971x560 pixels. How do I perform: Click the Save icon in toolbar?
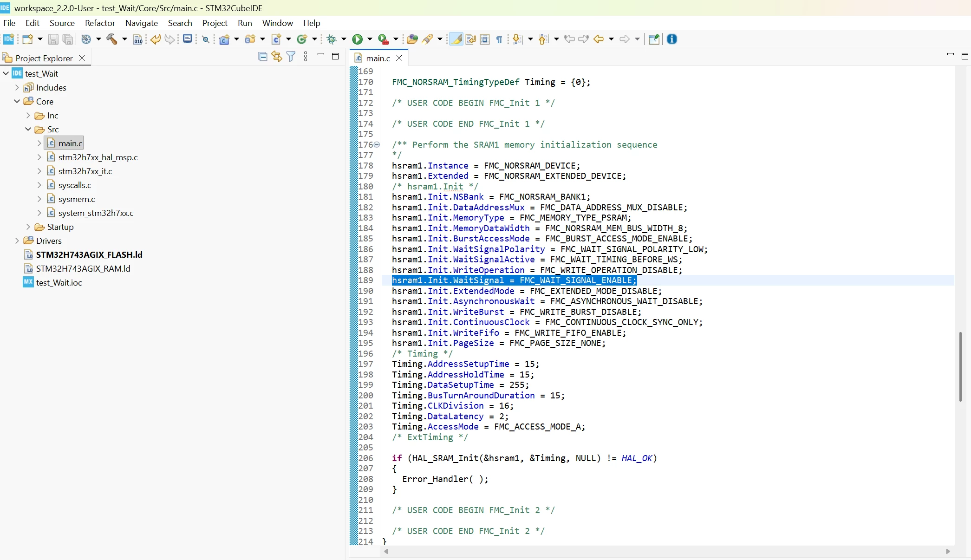53,39
